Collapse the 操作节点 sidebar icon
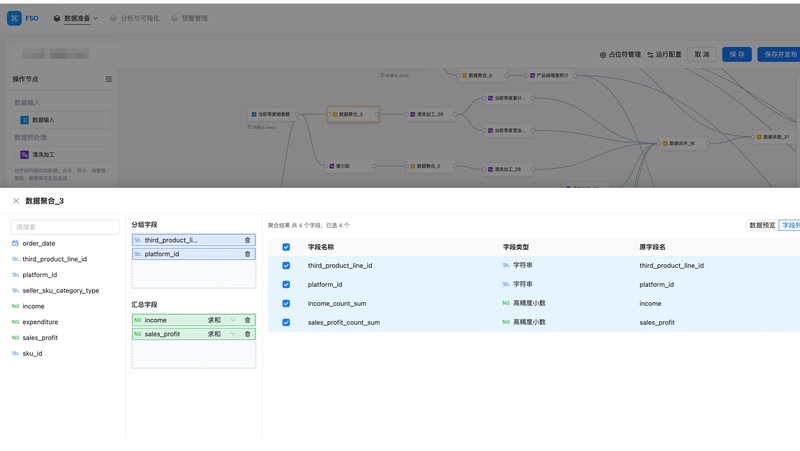Screen dimensions: 800x451 (109, 79)
